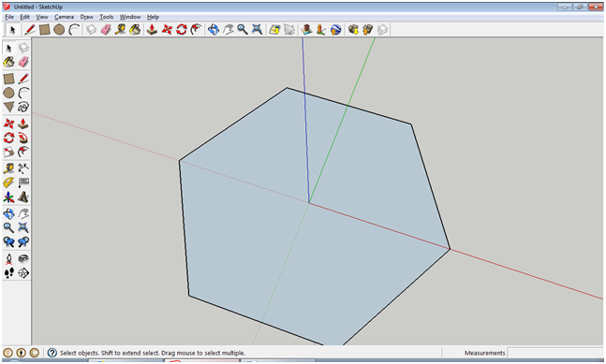This screenshot has width=606, height=364.
Task: Select Push/Pull tool in top toolbar
Action: coord(152,29)
